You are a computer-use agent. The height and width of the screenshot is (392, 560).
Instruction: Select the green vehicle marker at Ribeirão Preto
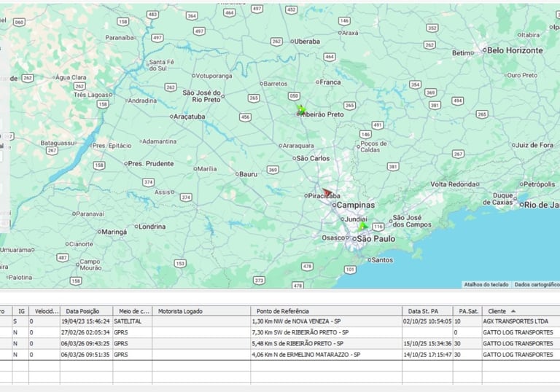(301, 109)
